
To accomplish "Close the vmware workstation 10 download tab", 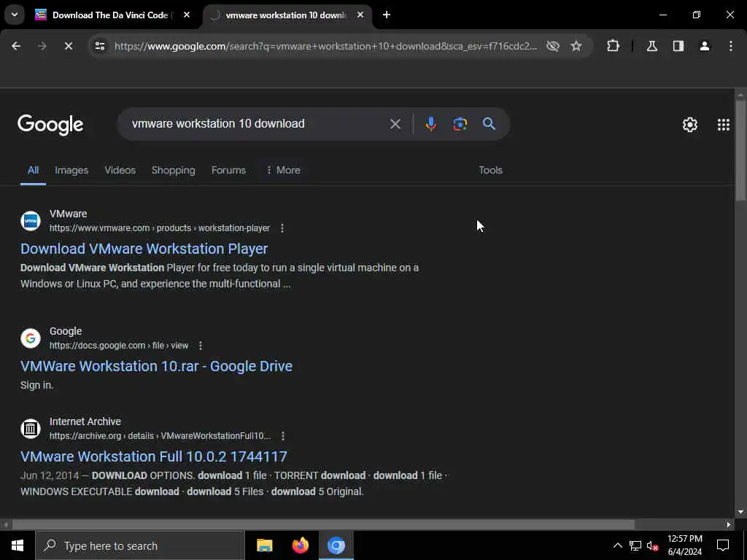I will tap(360, 15).
